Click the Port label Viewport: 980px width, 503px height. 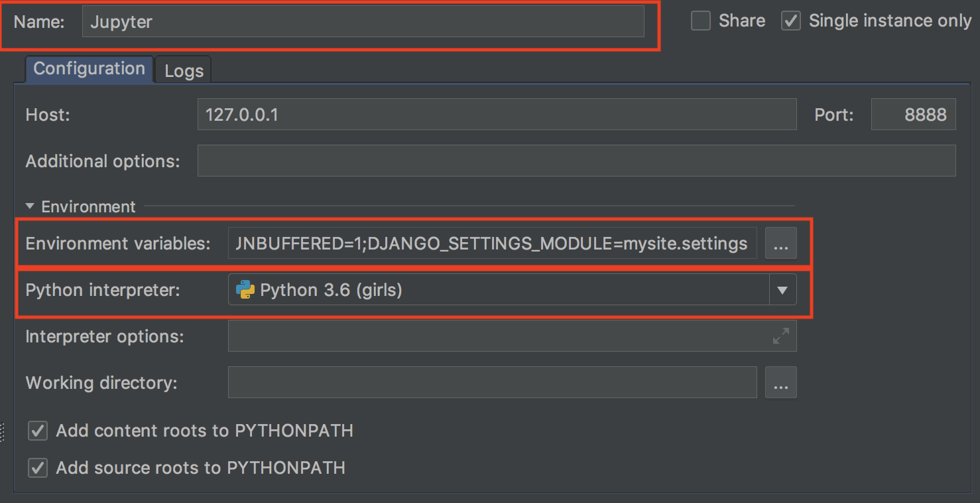834,115
